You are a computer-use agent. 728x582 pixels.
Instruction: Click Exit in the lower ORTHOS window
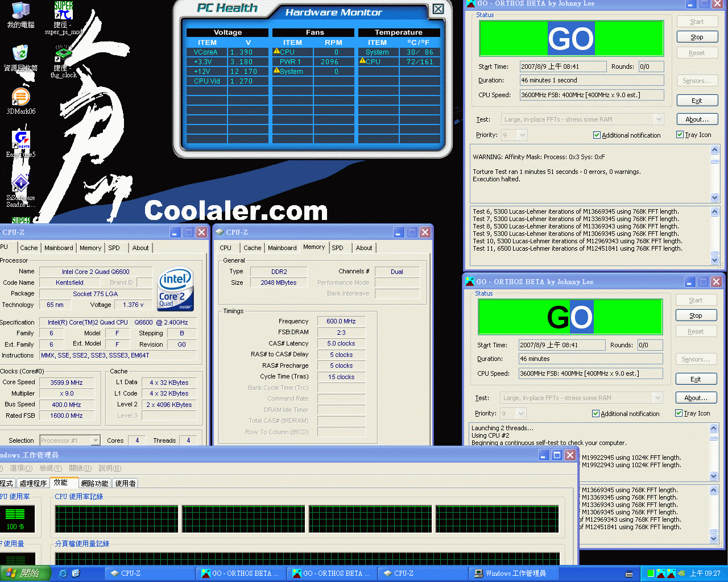[x=696, y=379]
